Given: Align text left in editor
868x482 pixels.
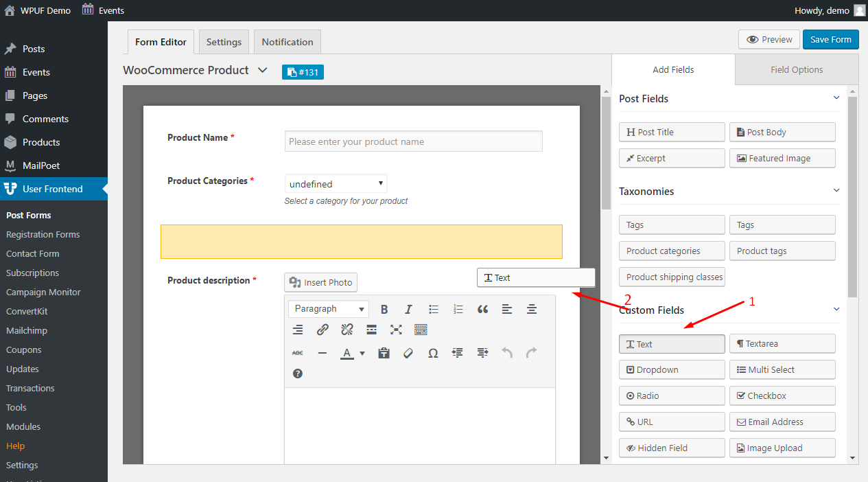Looking at the screenshot, I should 507,309.
